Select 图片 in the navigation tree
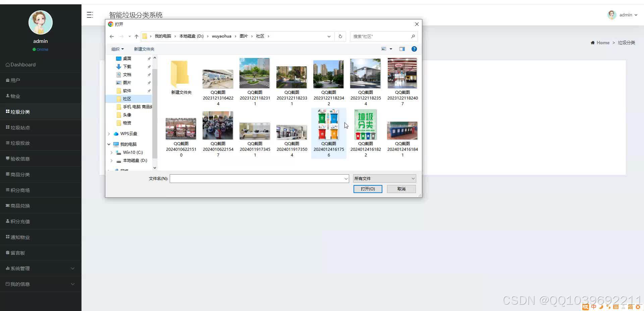The image size is (644, 311). [x=127, y=82]
